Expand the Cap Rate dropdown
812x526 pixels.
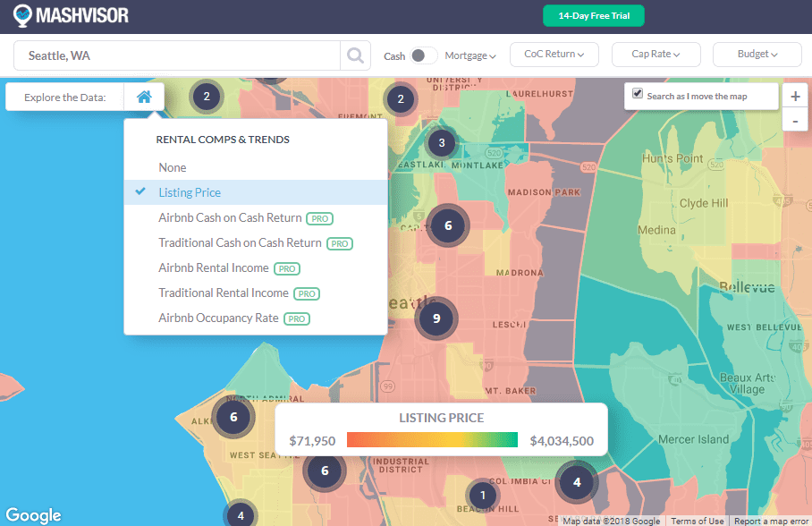point(656,55)
